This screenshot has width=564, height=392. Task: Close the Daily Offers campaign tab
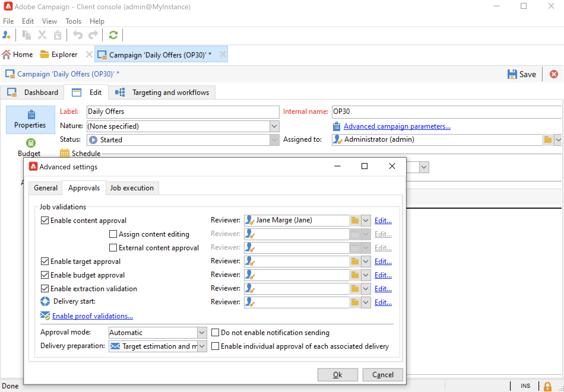point(223,55)
